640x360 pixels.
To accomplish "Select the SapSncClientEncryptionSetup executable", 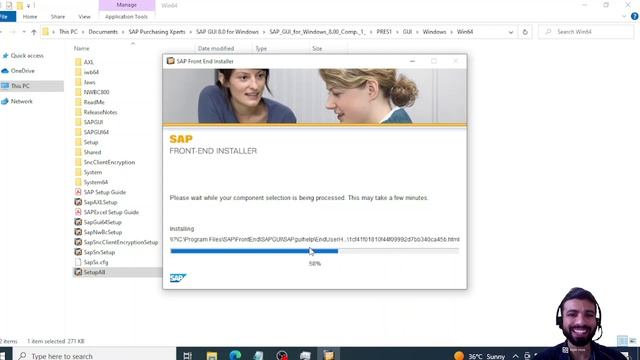I will pyautogui.click(x=120, y=242).
